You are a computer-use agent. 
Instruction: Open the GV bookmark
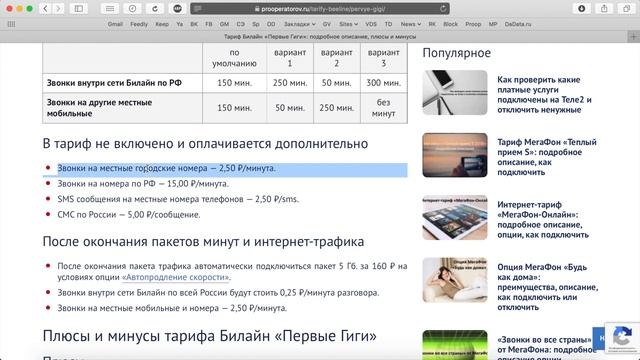[x=327, y=24]
